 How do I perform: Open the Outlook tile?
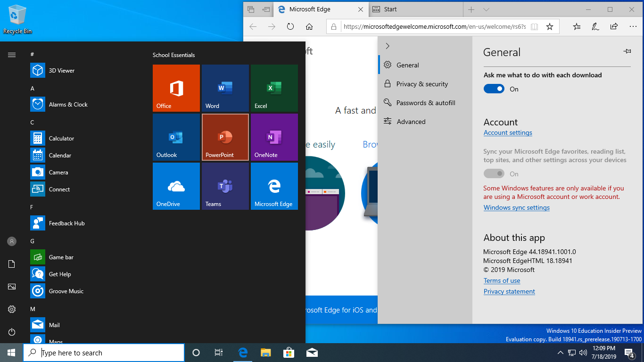[x=176, y=137]
